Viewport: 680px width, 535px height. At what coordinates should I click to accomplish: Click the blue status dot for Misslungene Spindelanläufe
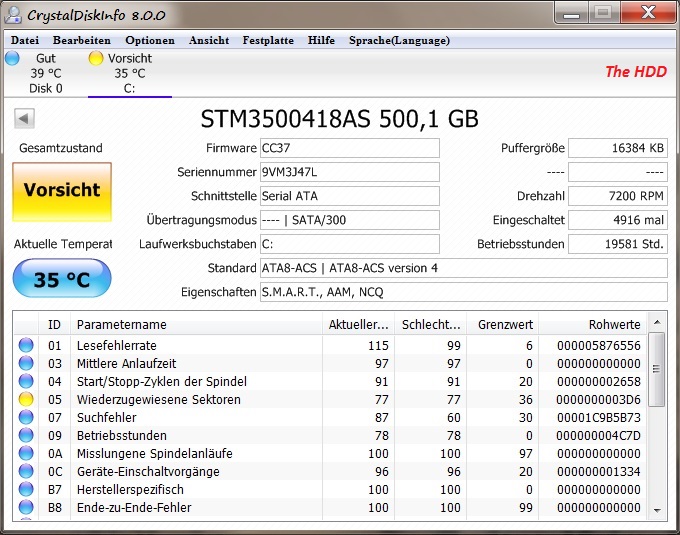pos(26,453)
